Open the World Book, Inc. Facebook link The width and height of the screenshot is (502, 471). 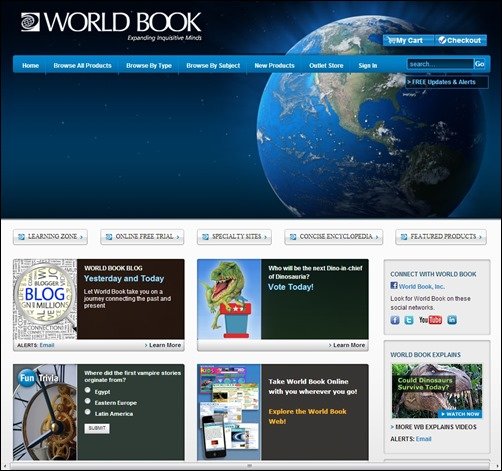tap(422, 286)
